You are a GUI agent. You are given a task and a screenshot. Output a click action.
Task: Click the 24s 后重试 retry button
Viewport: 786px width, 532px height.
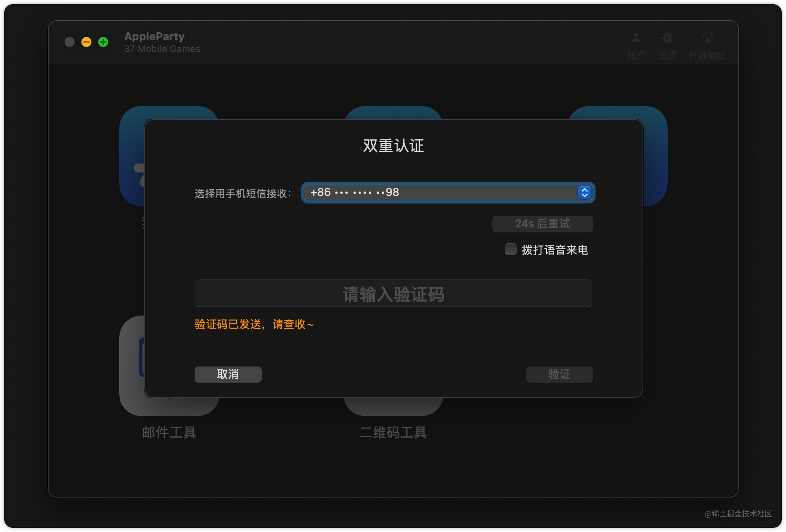click(542, 224)
